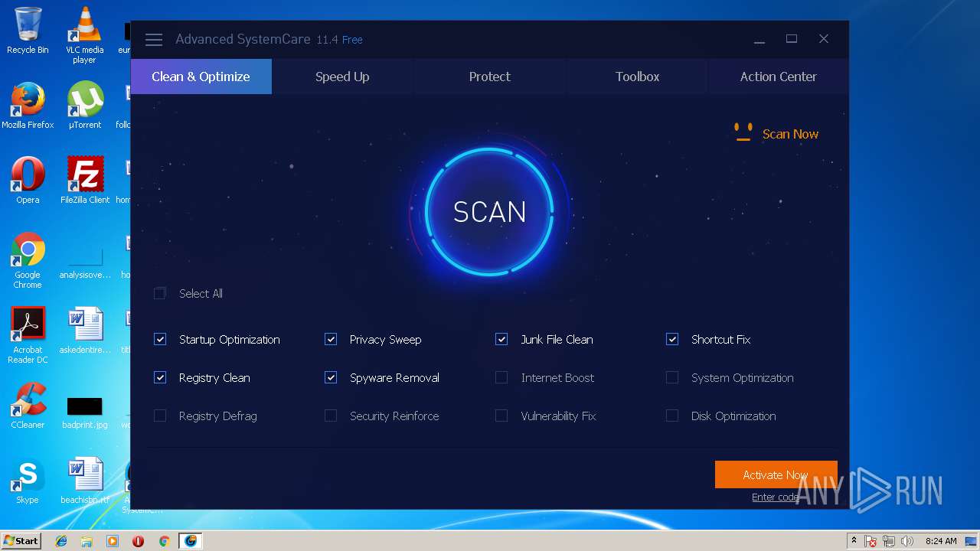Image resolution: width=980 pixels, height=551 pixels.
Task: Uncheck Startup Optimization
Action: 160,339
